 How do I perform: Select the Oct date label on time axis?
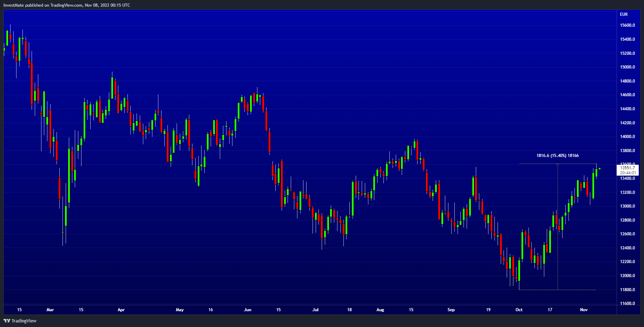click(519, 310)
